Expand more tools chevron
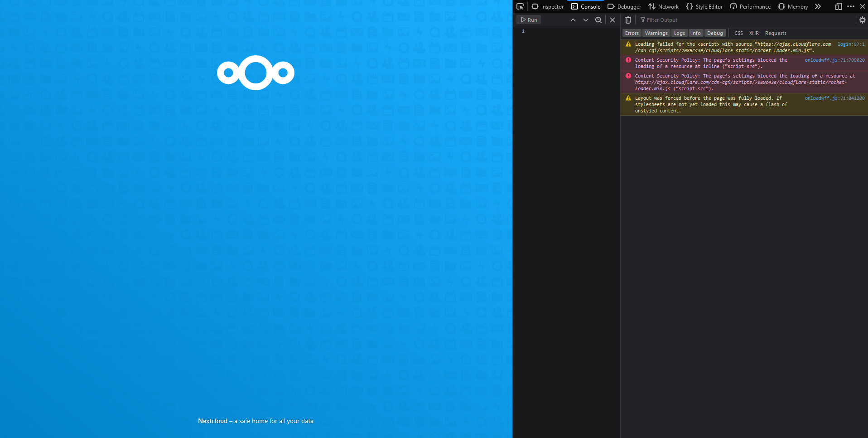The height and width of the screenshot is (438, 868). tap(818, 6)
